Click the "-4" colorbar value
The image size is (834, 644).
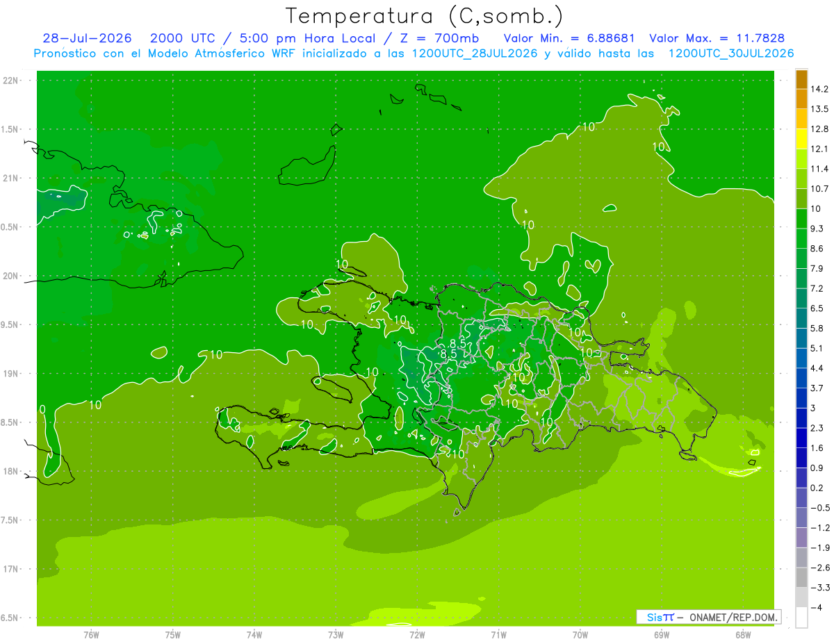coord(817,607)
